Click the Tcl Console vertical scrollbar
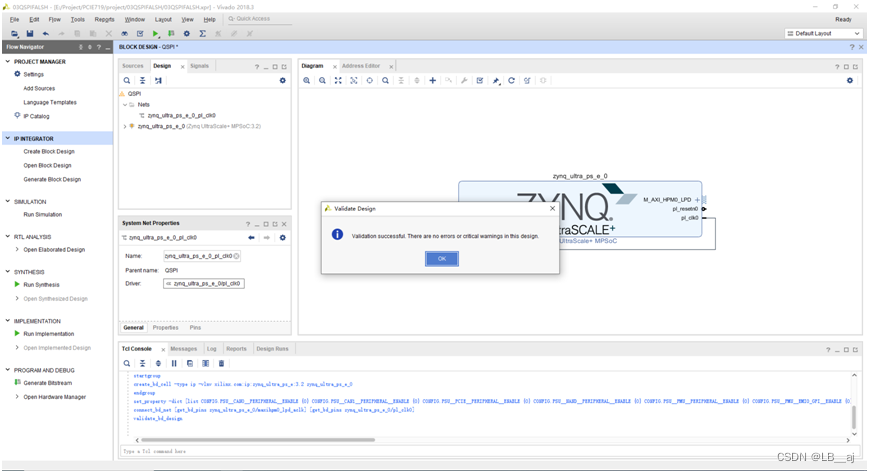Image resolution: width=869 pixels, height=473 pixels. (x=854, y=417)
